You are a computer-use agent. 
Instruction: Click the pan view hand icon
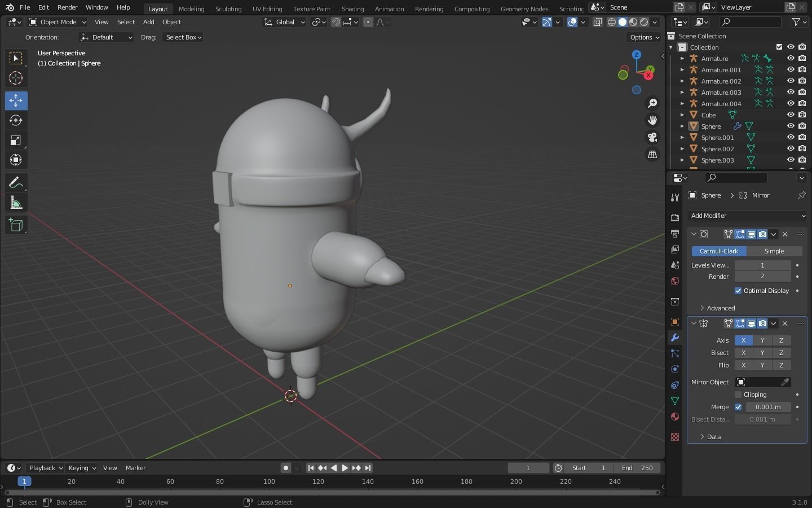pos(652,120)
